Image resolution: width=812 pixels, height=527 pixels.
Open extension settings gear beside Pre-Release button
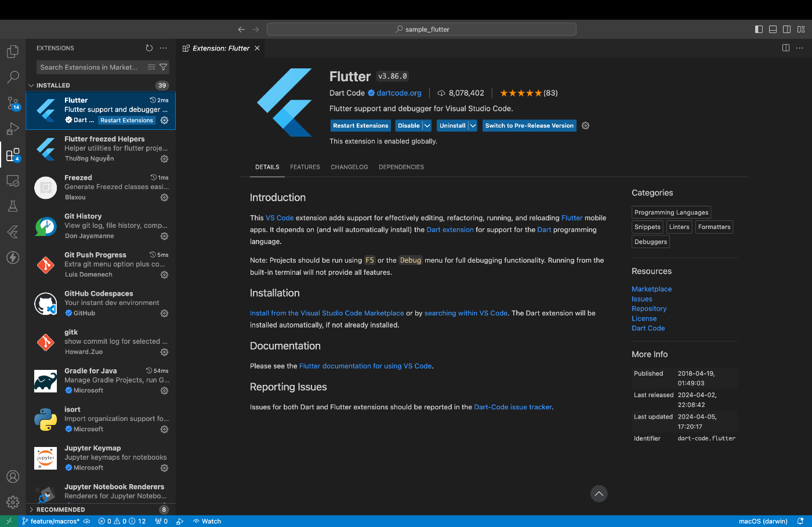585,125
